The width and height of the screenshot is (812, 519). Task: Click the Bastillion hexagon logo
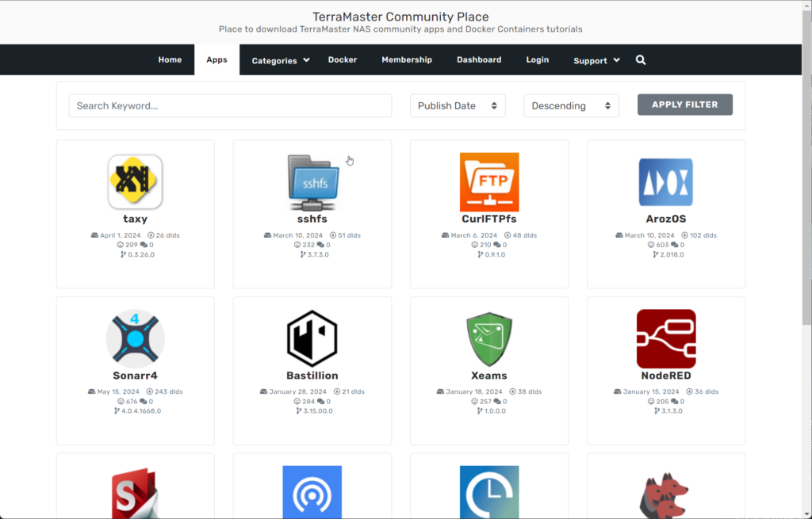(312, 338)
